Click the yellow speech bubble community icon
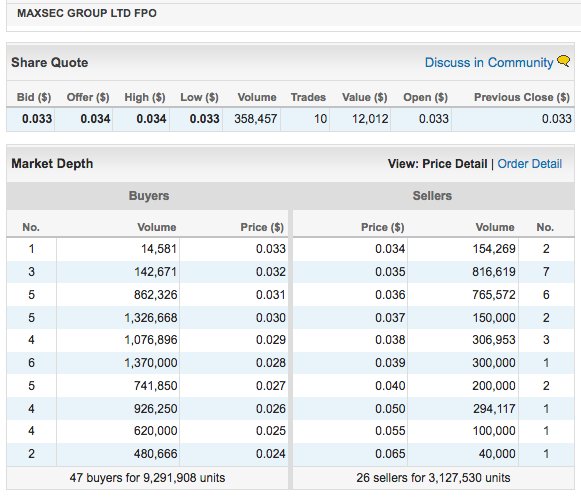The width and height of the screenshot is (581, 503). tap(564, 60)
